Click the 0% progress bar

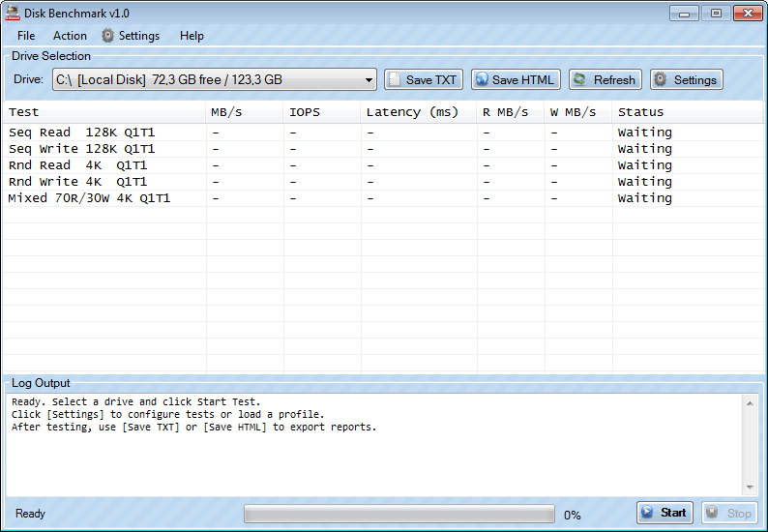399,514
